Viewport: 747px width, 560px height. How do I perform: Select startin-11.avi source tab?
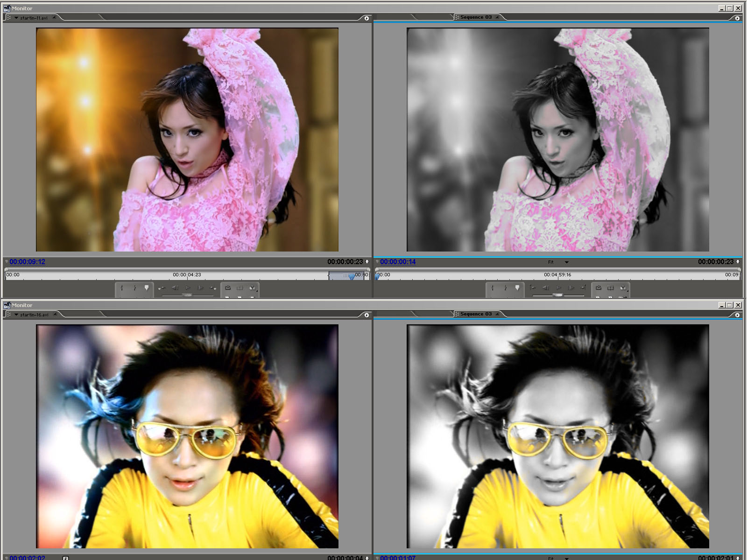tap(34, 18)
